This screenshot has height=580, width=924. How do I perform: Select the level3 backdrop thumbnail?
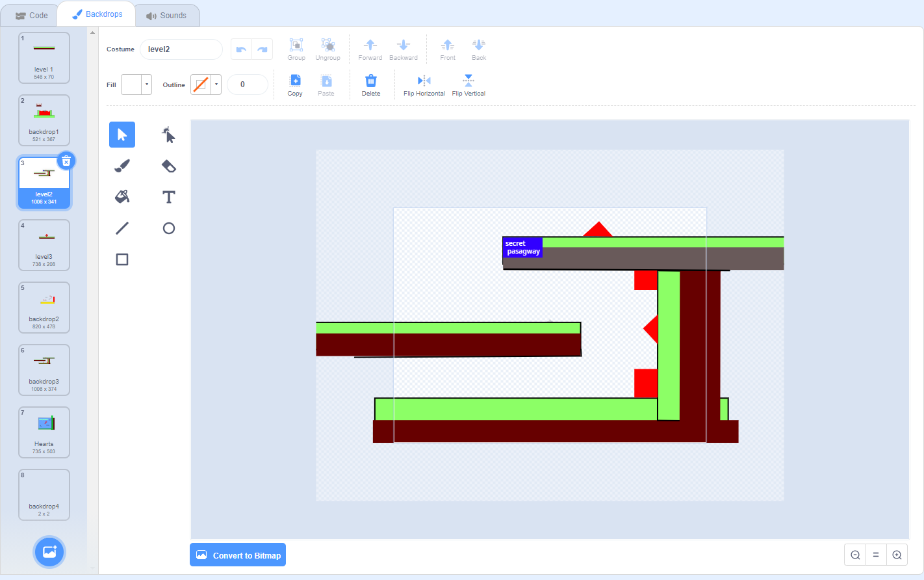coord(44,245)
